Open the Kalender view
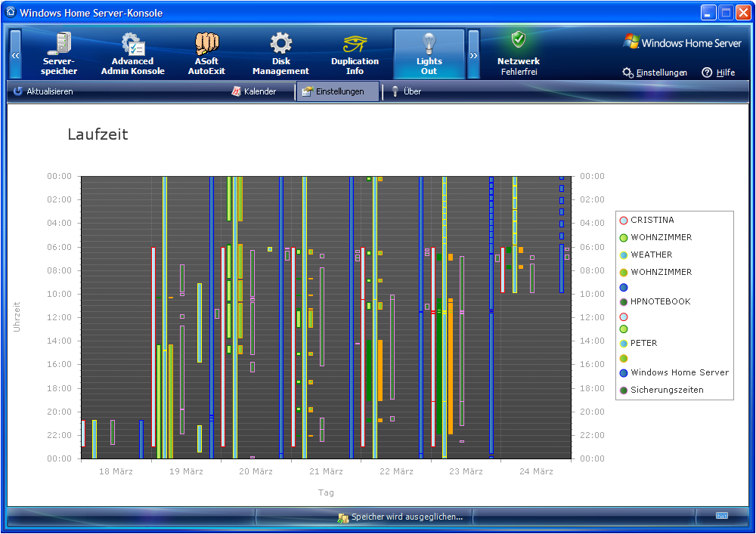Image resolution: width=756 pixels, height=534 pixels. click(254, 91)
